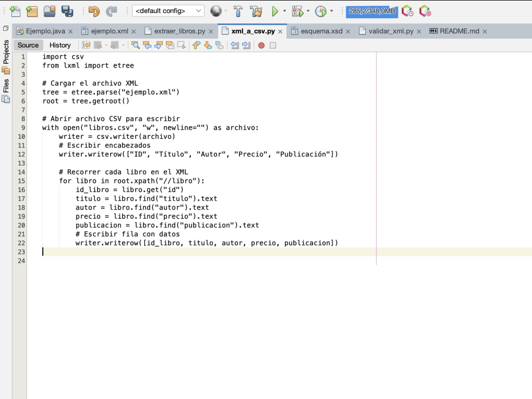Close the xml_a_csv.py tab
Screen dimensions: 532x399
point(280,31)
